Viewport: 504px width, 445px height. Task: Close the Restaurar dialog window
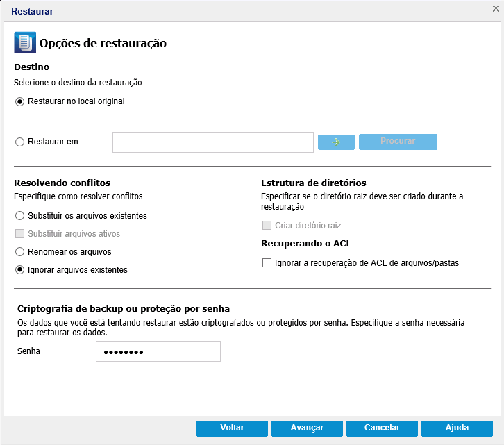point(496,9)
